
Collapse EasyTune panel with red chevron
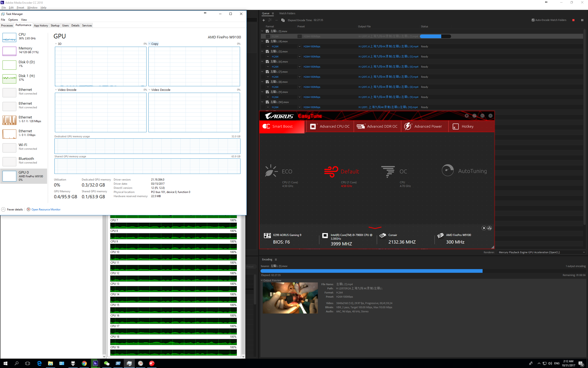pyautogui.click(x=375, y=228)
